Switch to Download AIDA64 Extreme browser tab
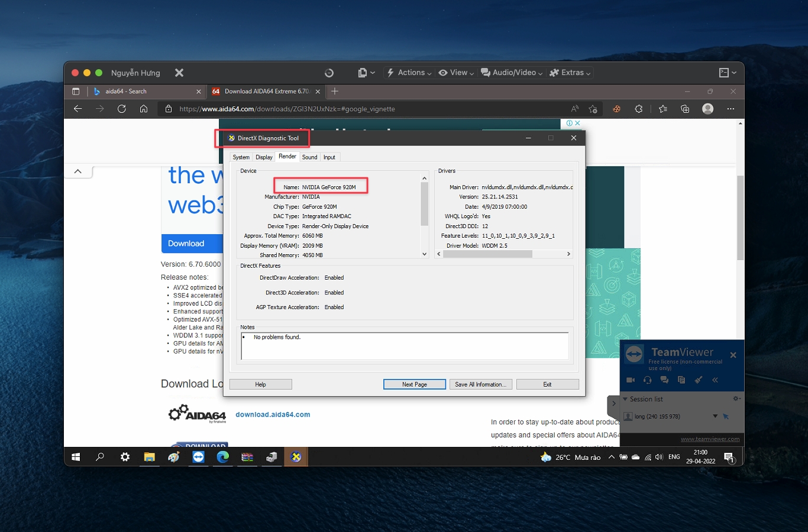Viewport: 808px width, 532px height. click(x=266, y=91)
